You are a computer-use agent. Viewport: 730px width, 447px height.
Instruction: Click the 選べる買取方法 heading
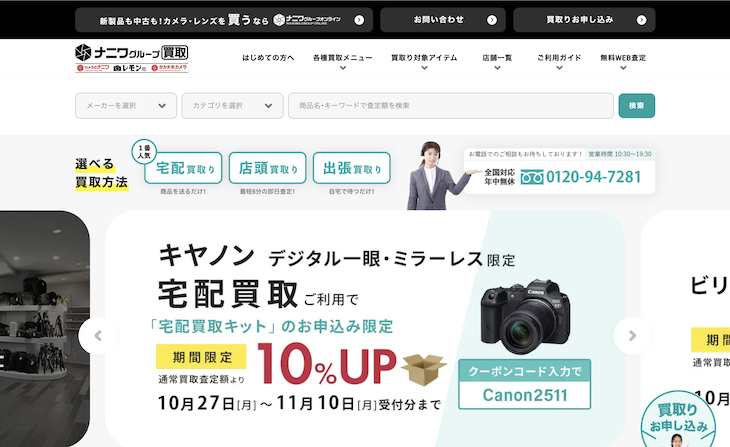coord(101,173)
